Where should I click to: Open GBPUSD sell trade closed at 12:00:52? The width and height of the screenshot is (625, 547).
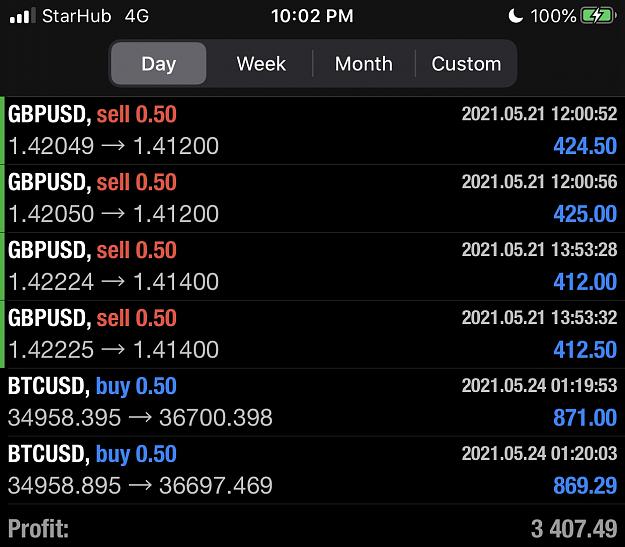pyautogui.click(x=312, y=130)
